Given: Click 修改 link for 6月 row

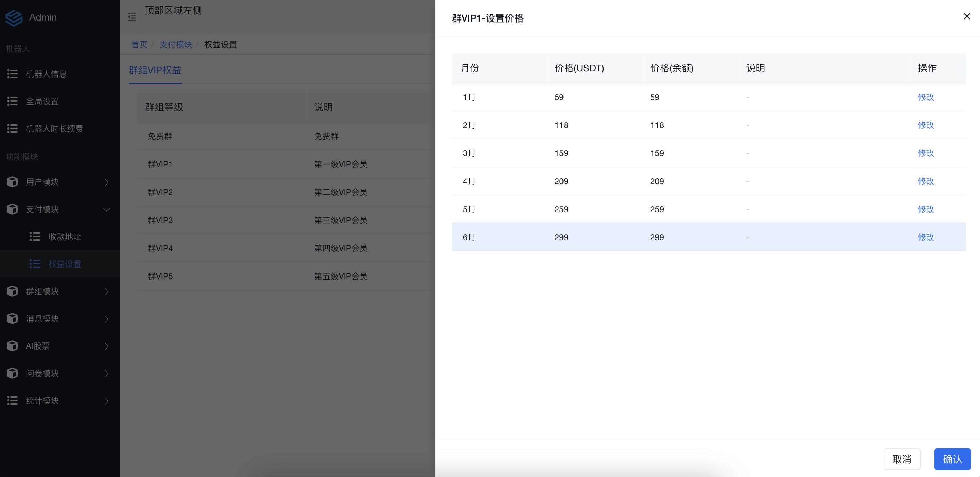Looking at the screenshot, I should coord(925,237).
